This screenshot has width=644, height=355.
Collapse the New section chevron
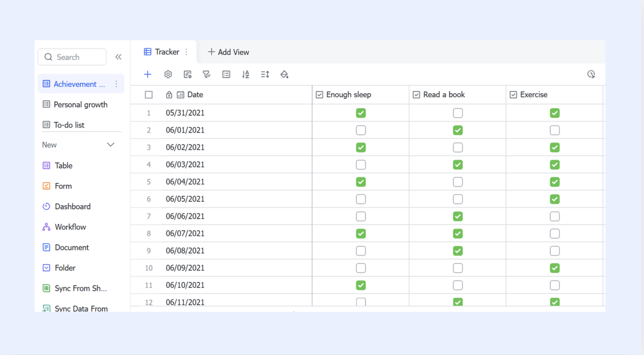(x=110, y=145)
